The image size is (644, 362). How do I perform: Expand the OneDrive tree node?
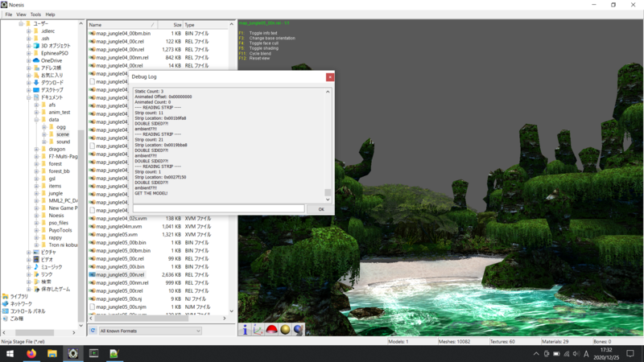[29, 60]
